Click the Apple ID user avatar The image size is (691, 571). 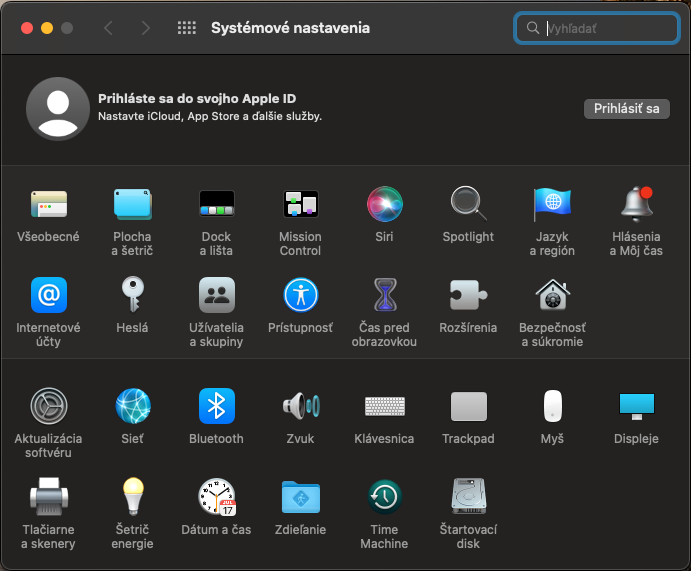point(58,108)
